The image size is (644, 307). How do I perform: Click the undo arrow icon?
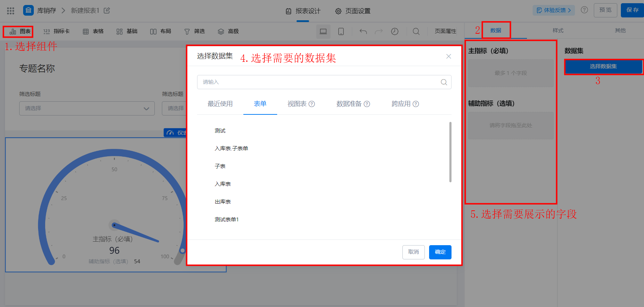[x=363, y=31]
